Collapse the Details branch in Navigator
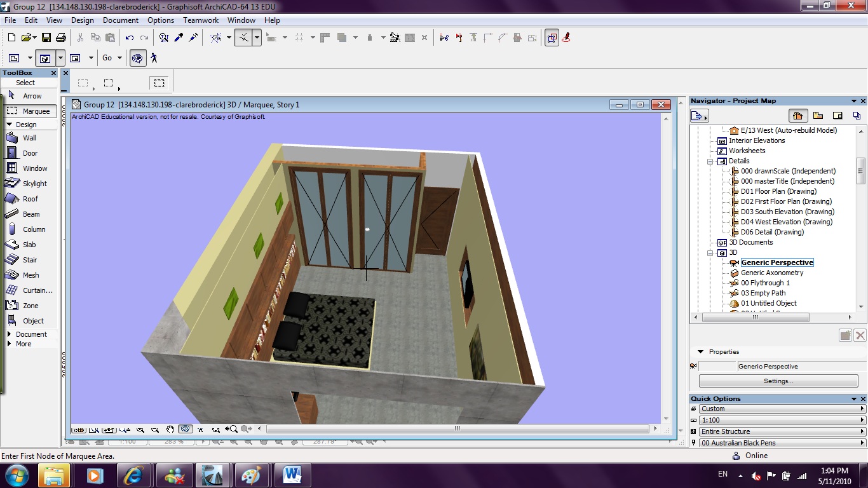 pyautogui.click(x=710, y=161)
